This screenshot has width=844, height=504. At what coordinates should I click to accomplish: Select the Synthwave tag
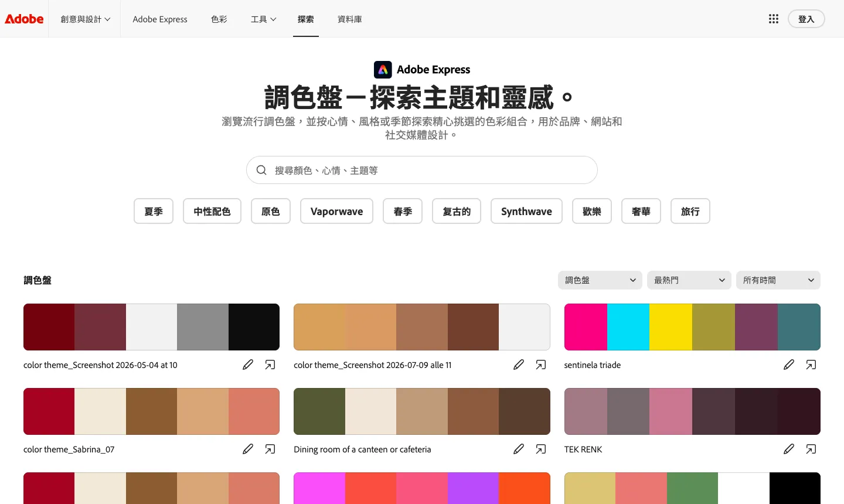click(x=526, y=211)
